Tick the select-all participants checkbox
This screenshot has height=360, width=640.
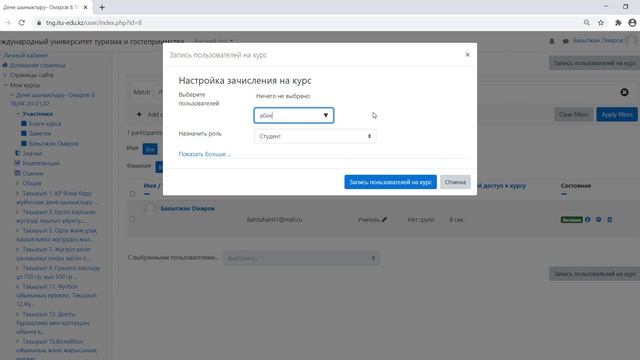132,194
